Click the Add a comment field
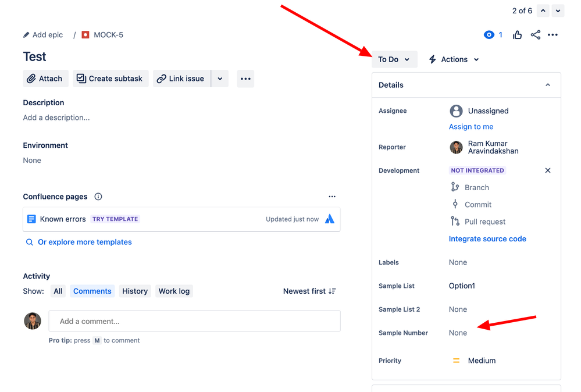 pos(194,321)
